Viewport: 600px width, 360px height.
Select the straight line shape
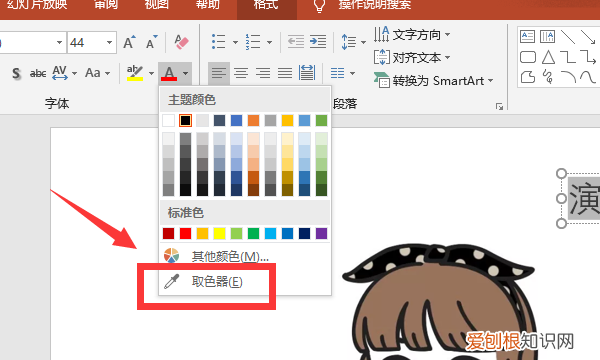point(568,37)
